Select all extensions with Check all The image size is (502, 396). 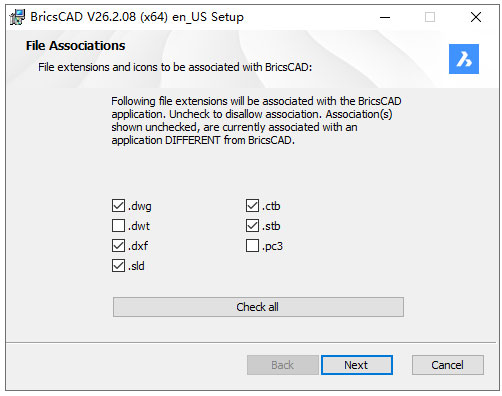pos(258,307)
